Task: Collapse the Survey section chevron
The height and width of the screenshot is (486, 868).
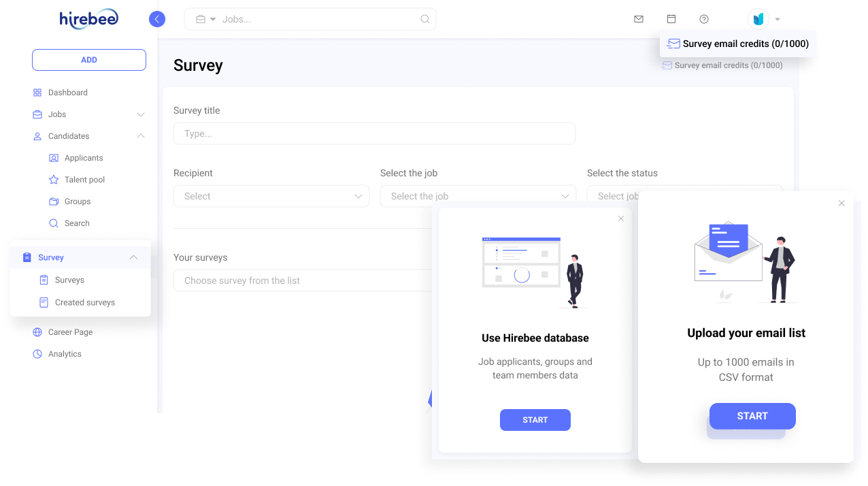Action: 134,257
